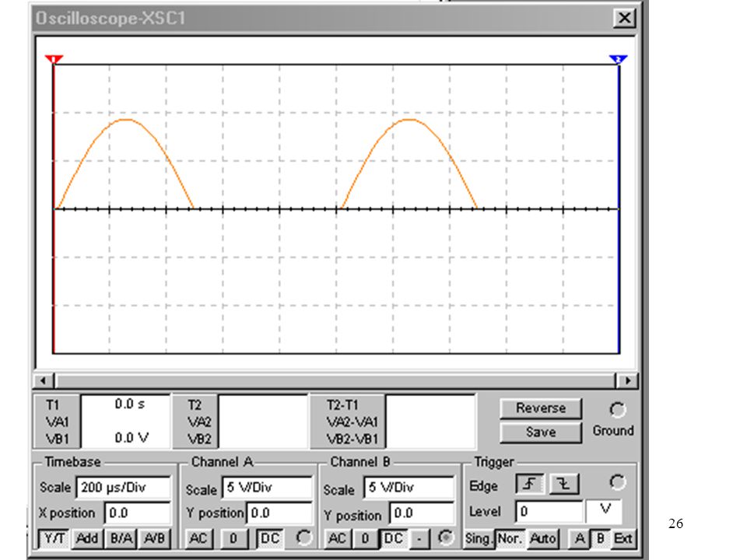Viewport: 747px width, 560px height.
Task: Set the trigger source to B
Action: [x=600, y=538]
